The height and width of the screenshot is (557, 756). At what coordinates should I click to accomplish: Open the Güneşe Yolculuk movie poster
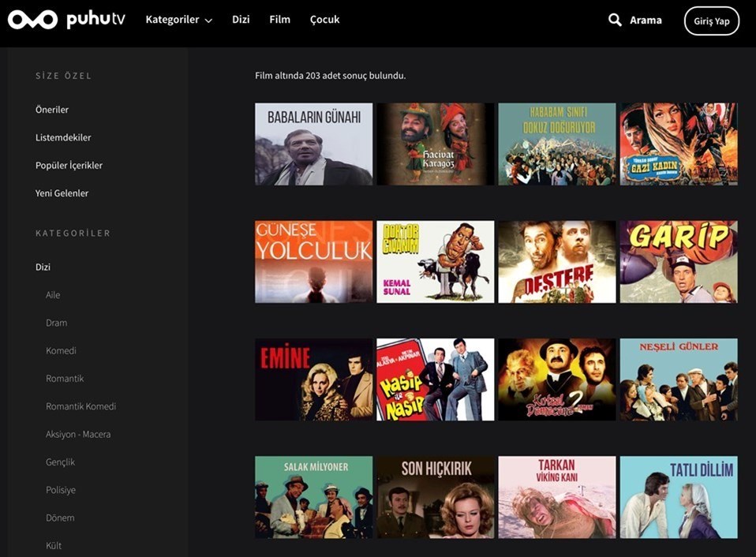313,262
